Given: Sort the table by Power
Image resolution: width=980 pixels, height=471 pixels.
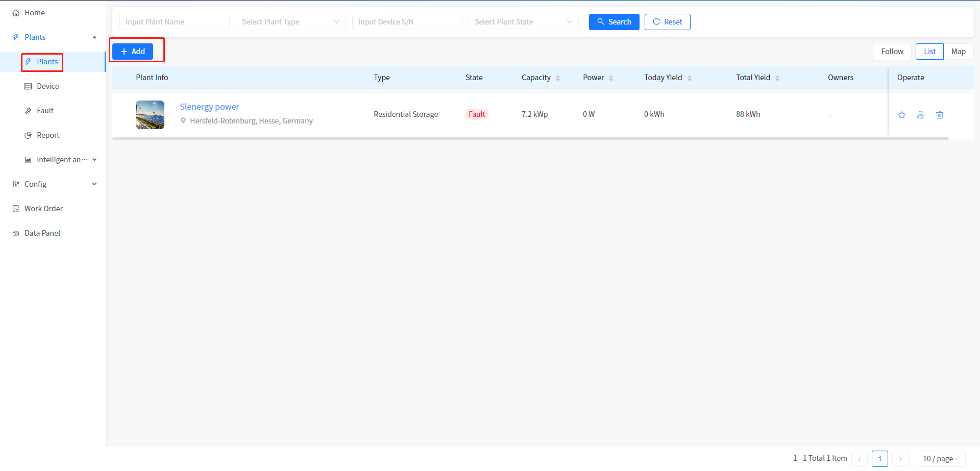Looking at the screenshot, I should (x=611, y=78).
